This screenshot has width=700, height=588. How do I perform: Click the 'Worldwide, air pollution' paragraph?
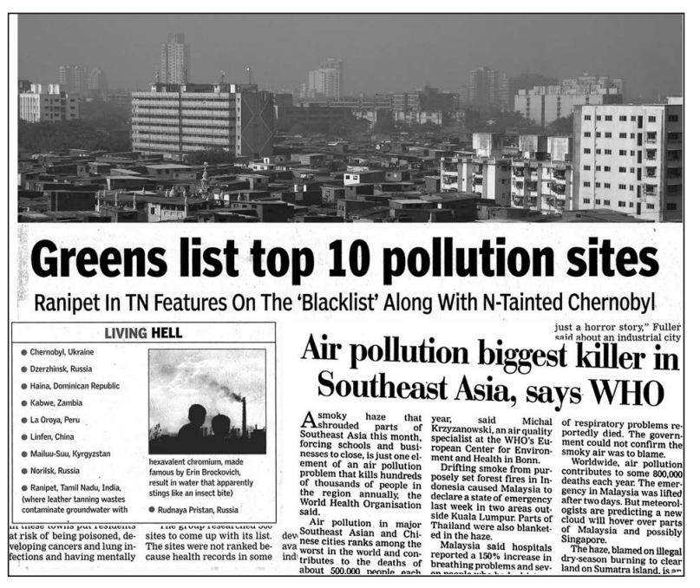[x=622, y=501]
